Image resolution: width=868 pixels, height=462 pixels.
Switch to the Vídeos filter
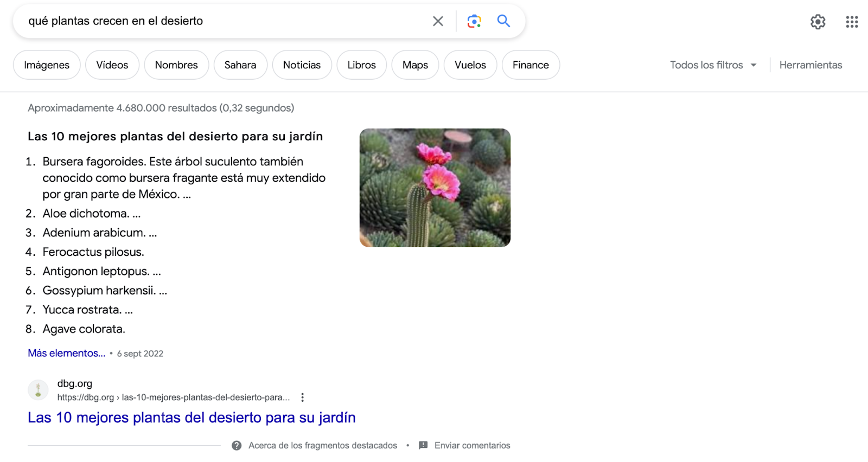(x=112, y=65)
